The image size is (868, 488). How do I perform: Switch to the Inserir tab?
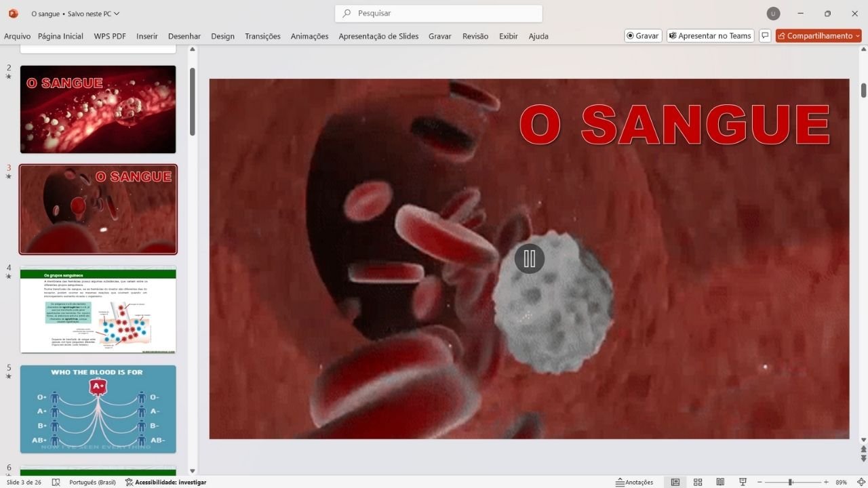click(x=147, y=36)
